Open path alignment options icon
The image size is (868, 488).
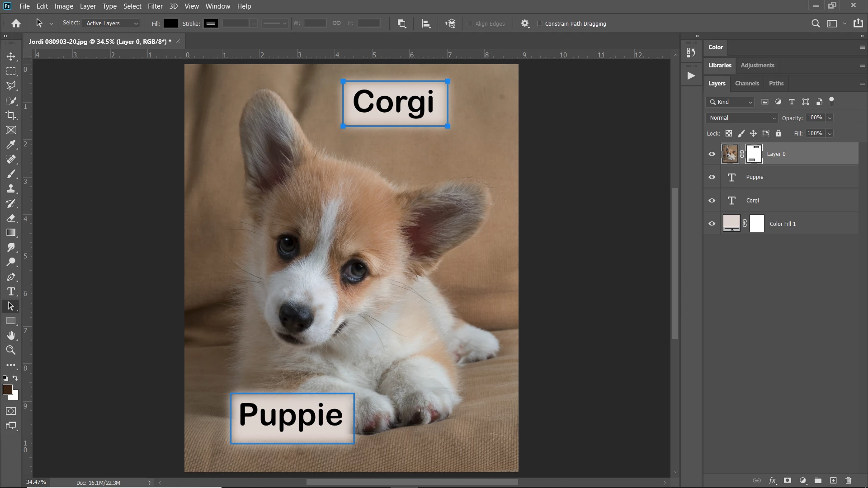pos(426,23)
